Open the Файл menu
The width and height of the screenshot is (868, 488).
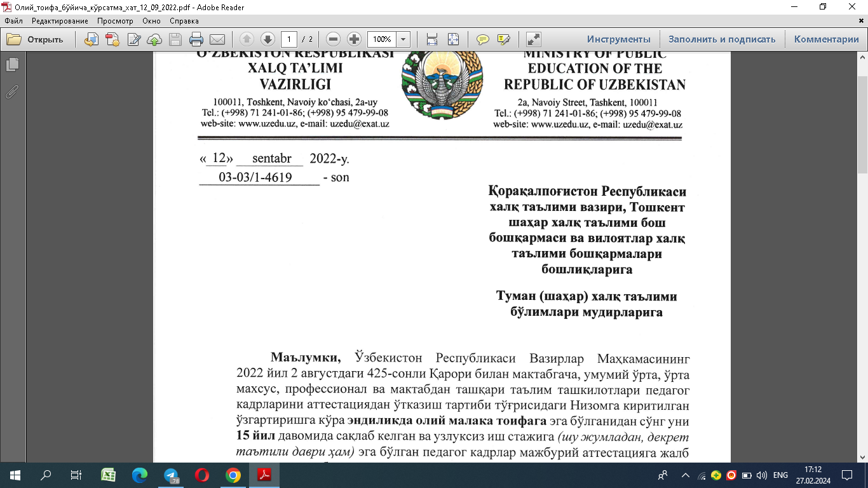(13, 21)
